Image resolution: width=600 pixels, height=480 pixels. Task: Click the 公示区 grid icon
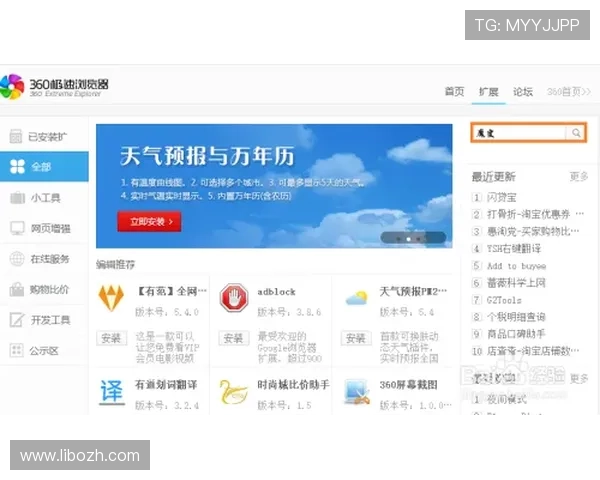(16, 350)
